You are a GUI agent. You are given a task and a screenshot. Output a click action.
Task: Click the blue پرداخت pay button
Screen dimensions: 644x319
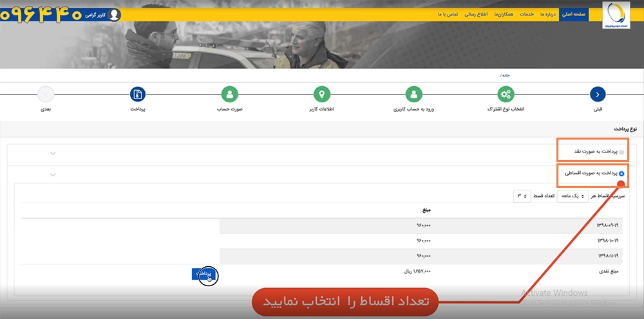[204, 274]
